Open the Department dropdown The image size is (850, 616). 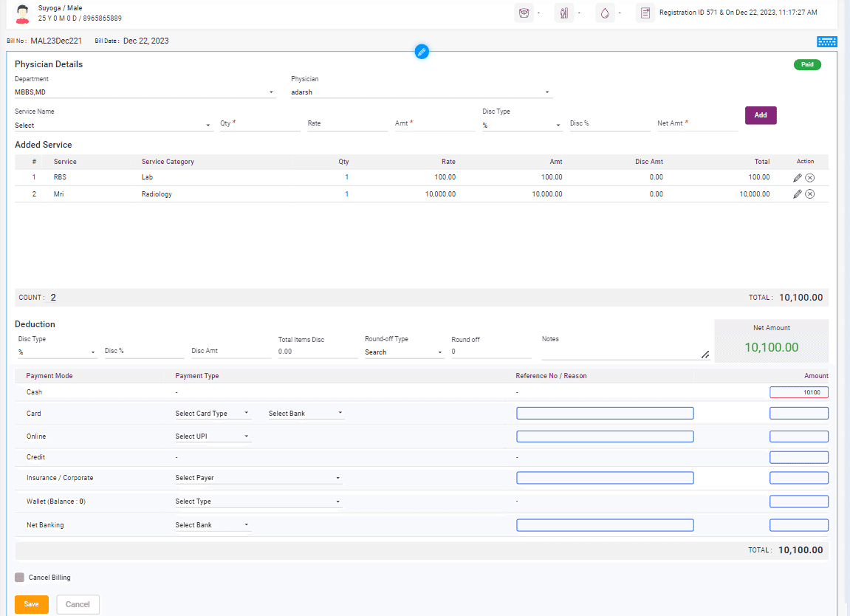(x=145, y=92)
